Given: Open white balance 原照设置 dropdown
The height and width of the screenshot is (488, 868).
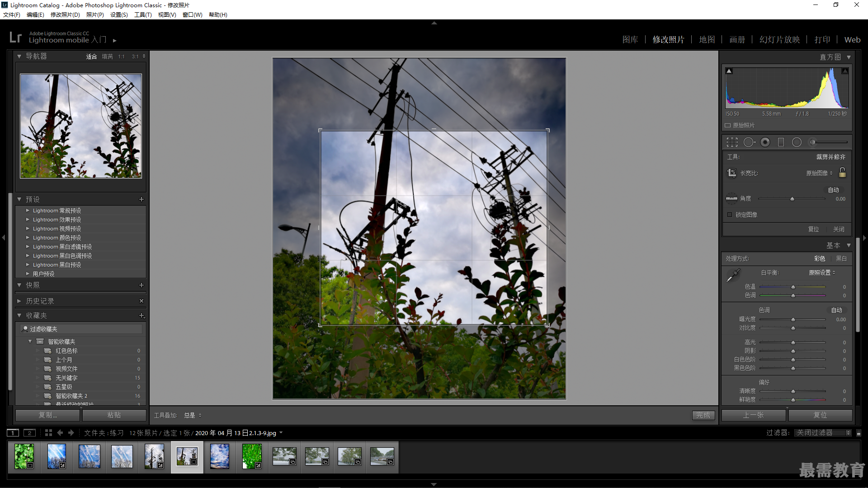Looking at the screenshot, I should tap(822, 272).
